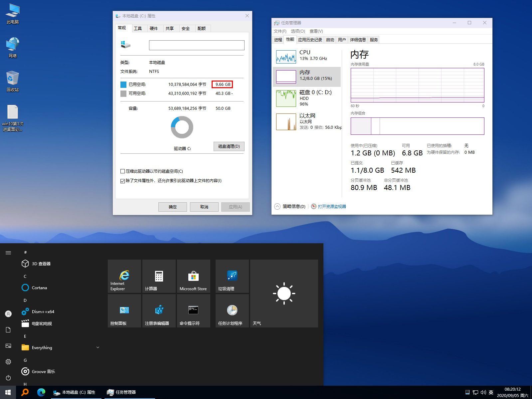532x399 pixels.
Task: Expand the Everything folder in app list
Action: click(x=97, y=347)
